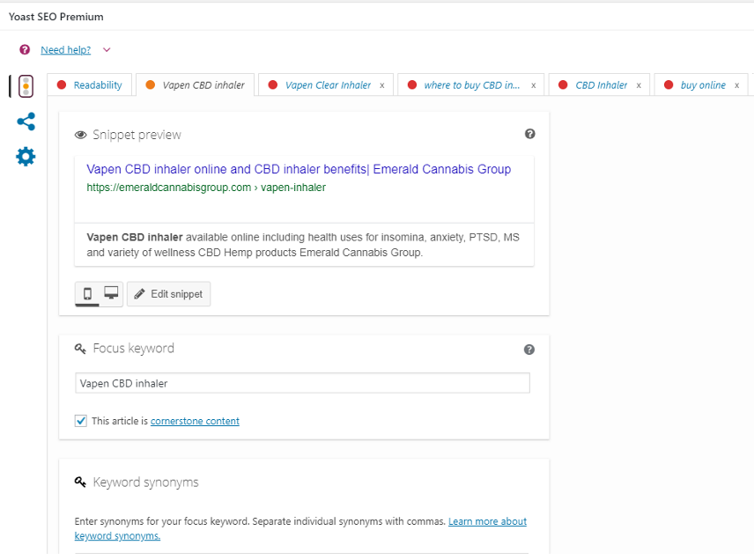Screen dimensions: 754x560
Task: Click the Enter synonyms instruction text
Action: point(260,521)
